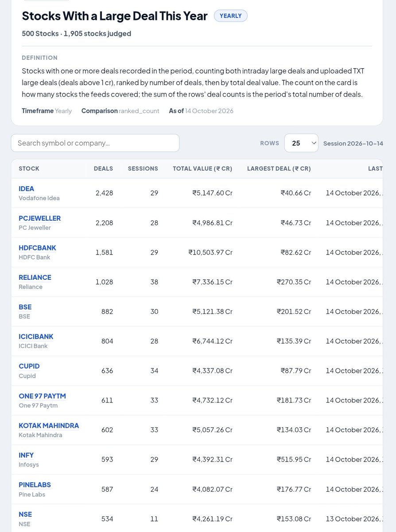Image resolution: width=396 pixels, height=532 pixels.
Task: Select NSE sessions value 11
Action: click(x=155, y=519)
